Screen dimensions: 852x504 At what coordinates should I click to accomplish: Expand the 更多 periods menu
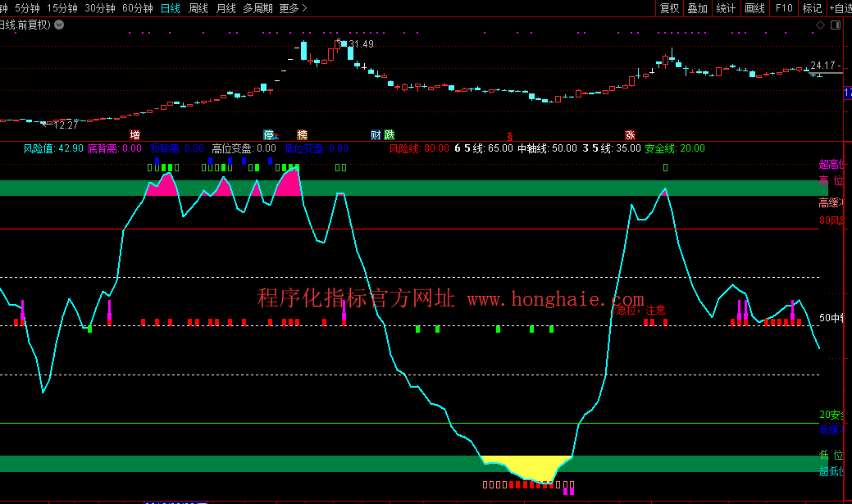[293, 8]
